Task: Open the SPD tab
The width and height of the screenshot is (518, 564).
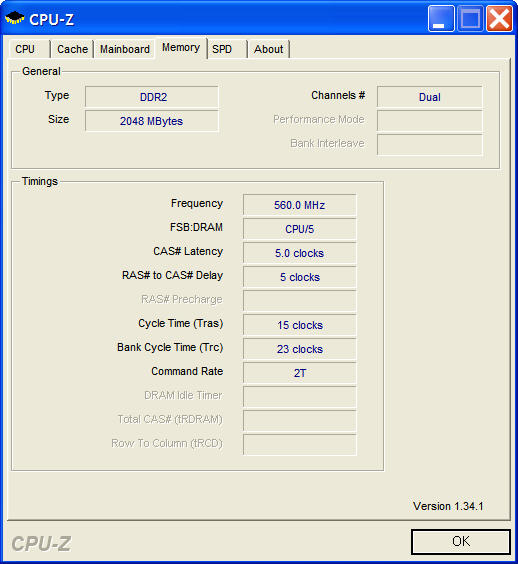Action: click(x=227, y=49)
